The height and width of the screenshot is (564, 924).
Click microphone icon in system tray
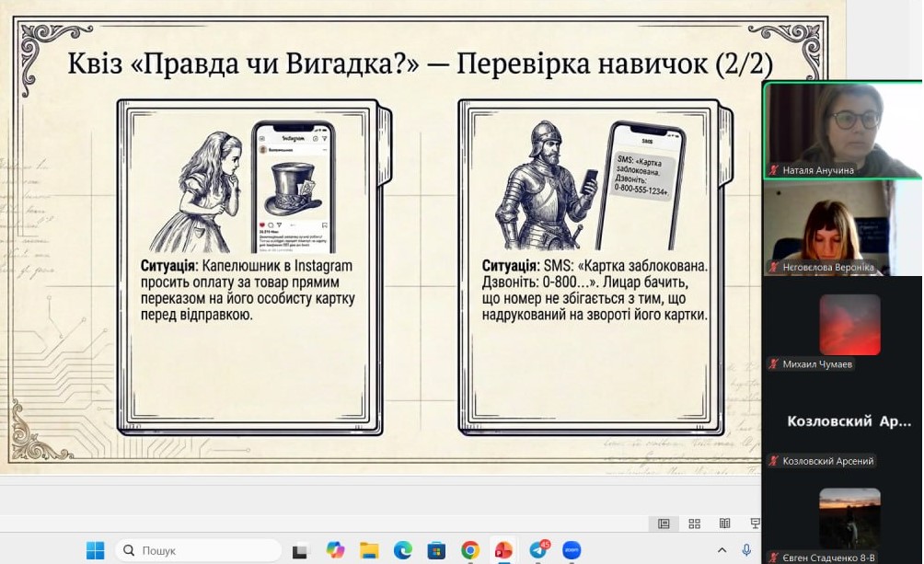[x=745, y=550]
